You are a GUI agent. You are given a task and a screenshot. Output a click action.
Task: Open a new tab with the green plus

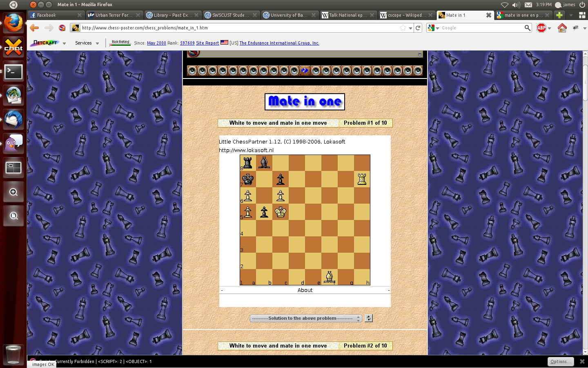tap(559, 15)
